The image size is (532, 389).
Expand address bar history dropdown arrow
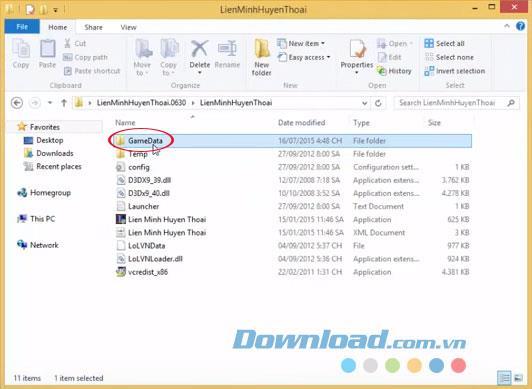coord(364,103)
